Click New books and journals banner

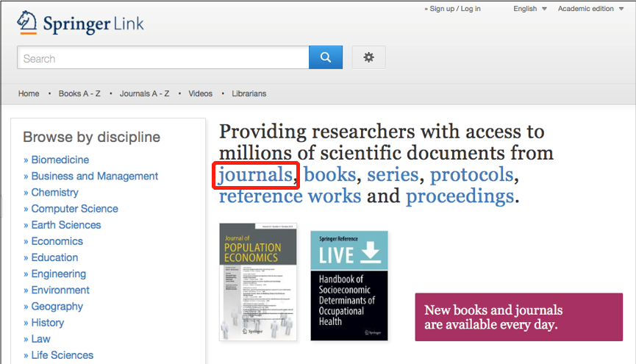(x=519, y=317)
